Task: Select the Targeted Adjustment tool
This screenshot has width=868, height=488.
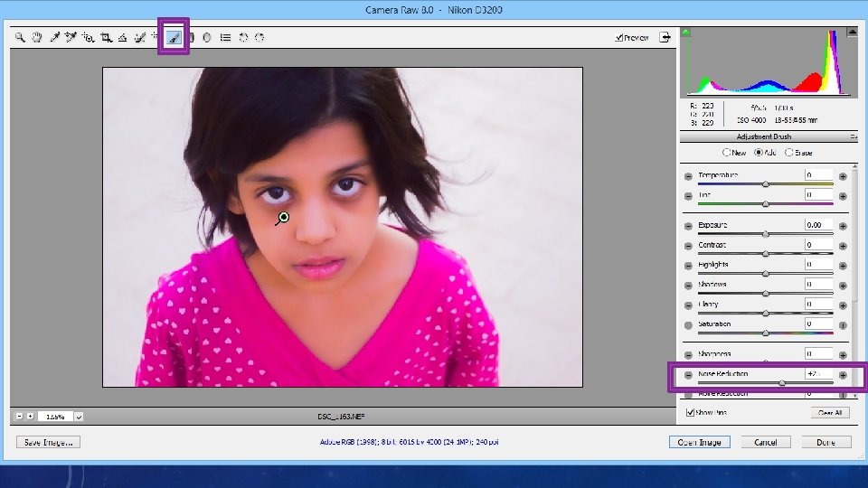Action: point(88,37)
